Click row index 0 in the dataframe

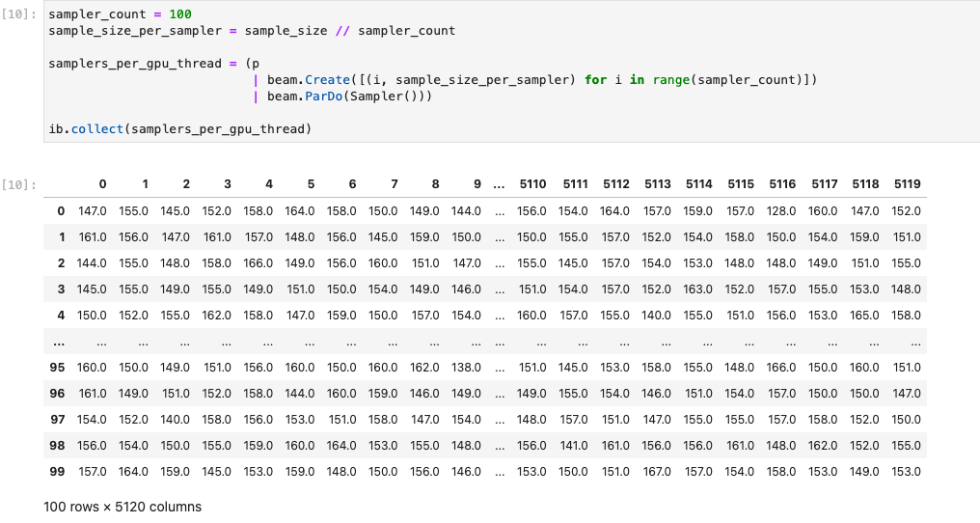click(61, 210)
